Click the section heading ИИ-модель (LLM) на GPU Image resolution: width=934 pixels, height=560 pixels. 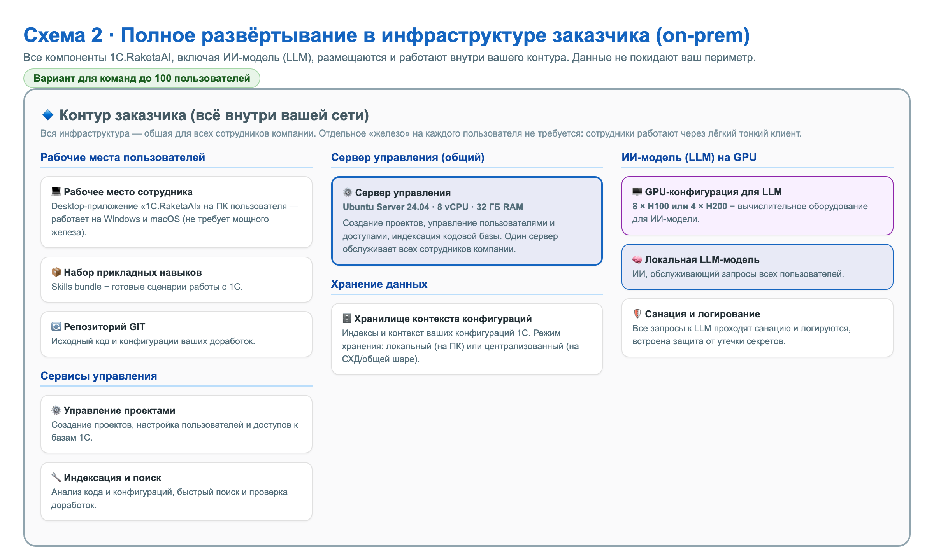point(689,157)
